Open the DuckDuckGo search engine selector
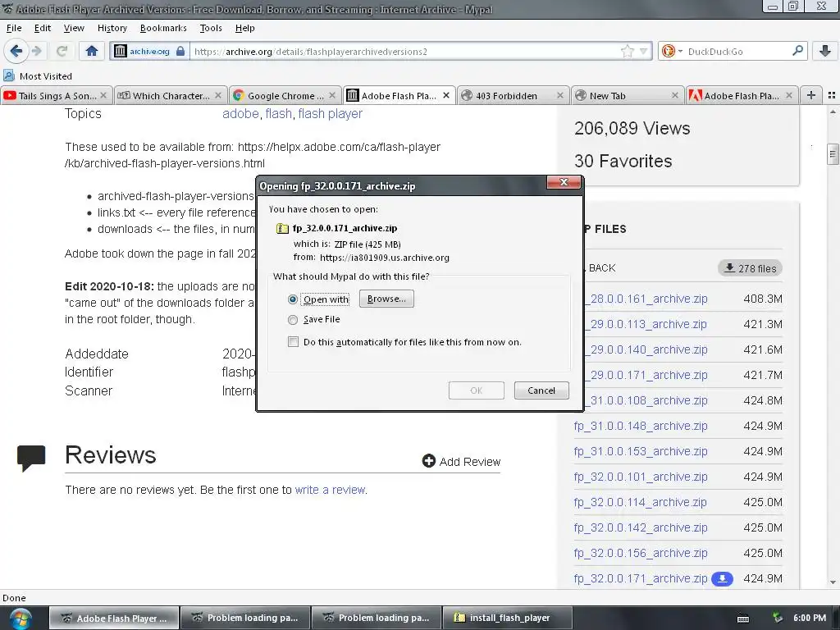Screen dimensions: 840x630 pyautogui.click(x=672, y=52)
